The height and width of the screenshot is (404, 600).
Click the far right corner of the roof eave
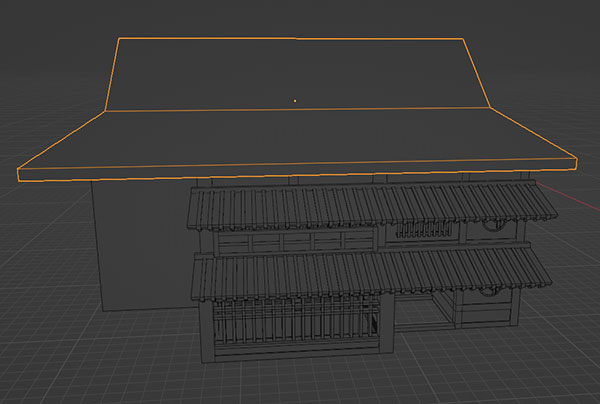coord(577,160)
